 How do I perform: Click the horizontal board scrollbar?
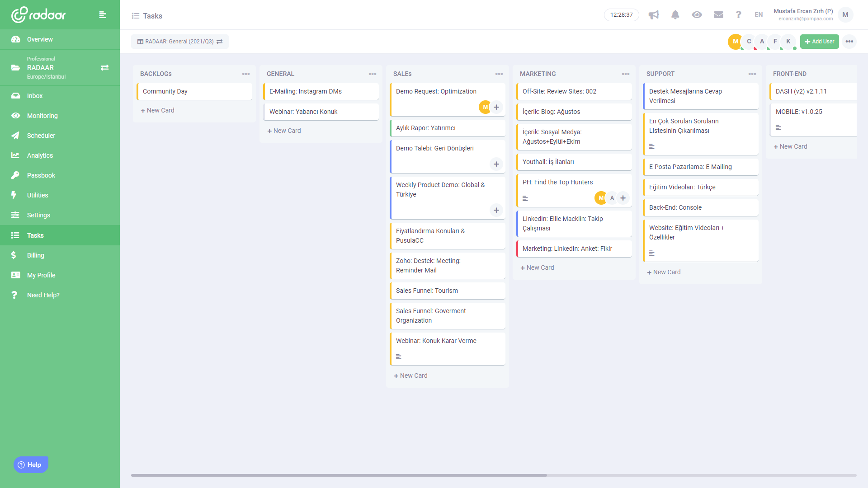click(339, 475)
